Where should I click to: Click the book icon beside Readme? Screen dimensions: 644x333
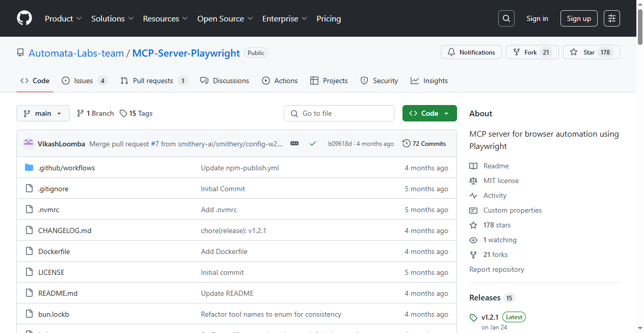click(473, 166)
